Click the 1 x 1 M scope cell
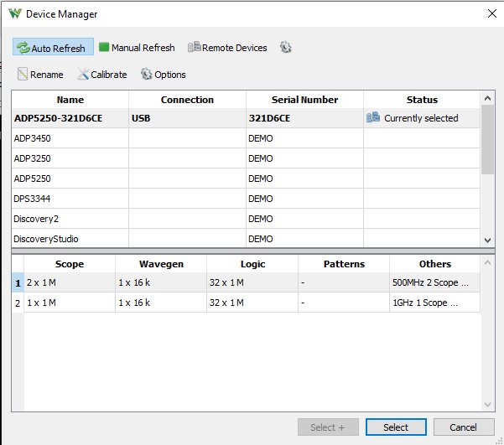The image size is (504, 445). [x=70, y=303]
